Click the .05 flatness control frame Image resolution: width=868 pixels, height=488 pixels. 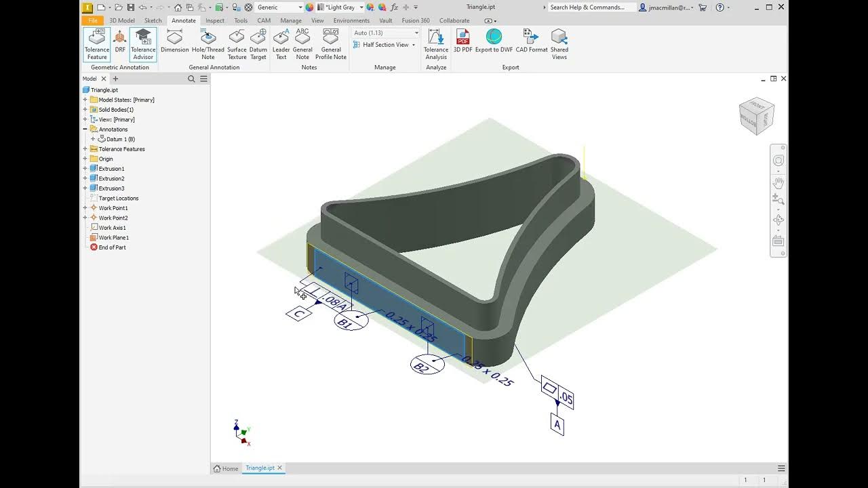pyautogui.click(x=557, y=394)
